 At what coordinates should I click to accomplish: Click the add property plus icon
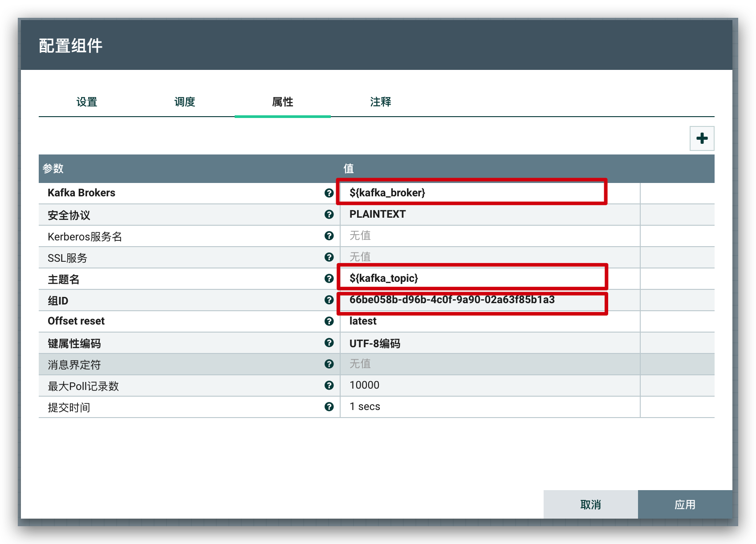pyautogui.click(x=702, y=138)
